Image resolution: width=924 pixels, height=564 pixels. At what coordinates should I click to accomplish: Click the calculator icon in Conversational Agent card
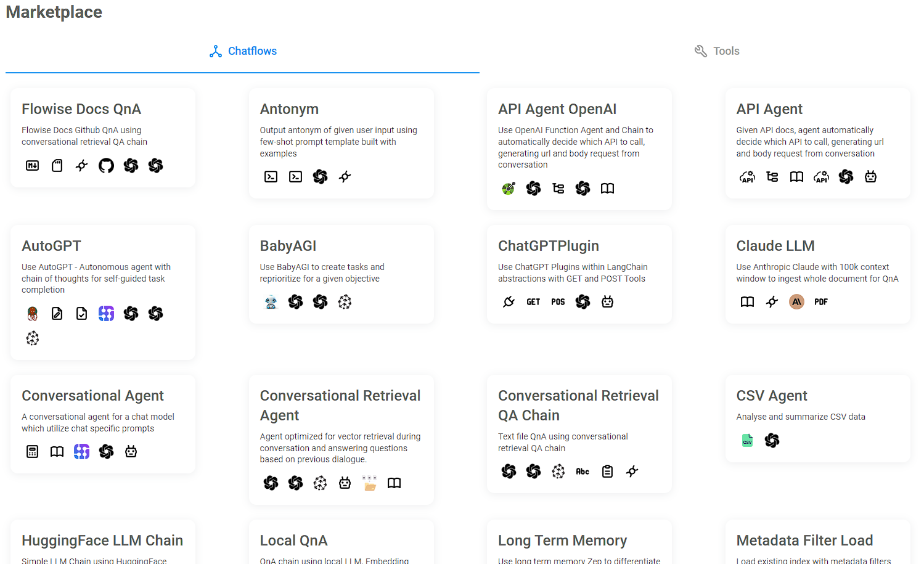33,452
